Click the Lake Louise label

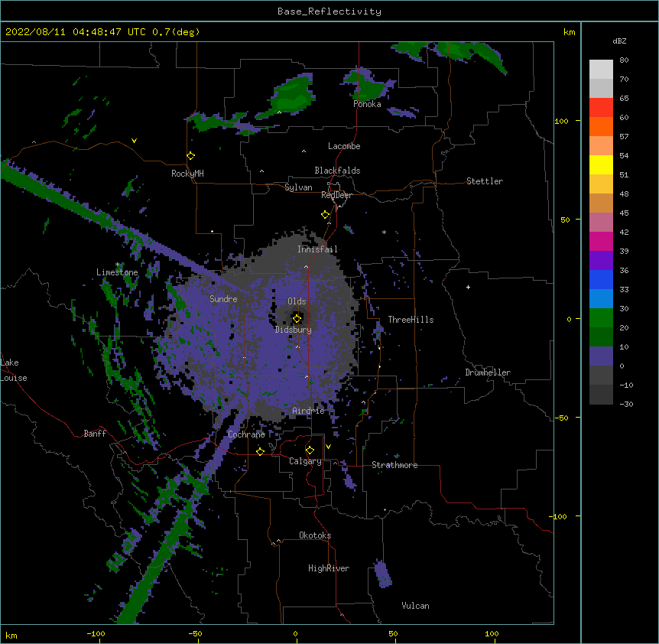[14, 370]
